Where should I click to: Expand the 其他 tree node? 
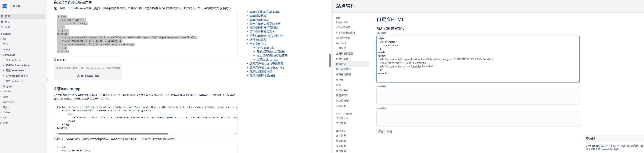1,123
